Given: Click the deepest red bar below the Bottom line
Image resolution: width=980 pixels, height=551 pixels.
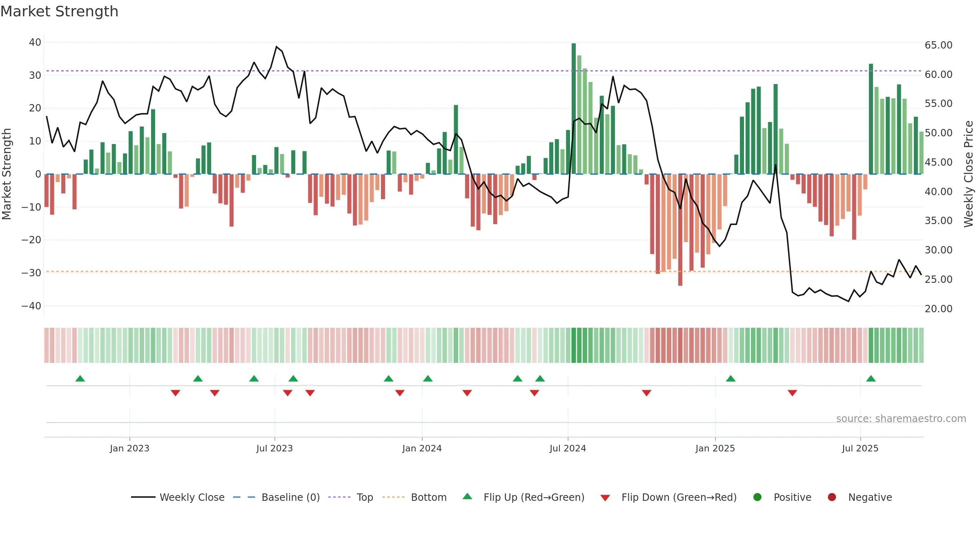Looking at the screenshot, I should [x=680, y=230].
